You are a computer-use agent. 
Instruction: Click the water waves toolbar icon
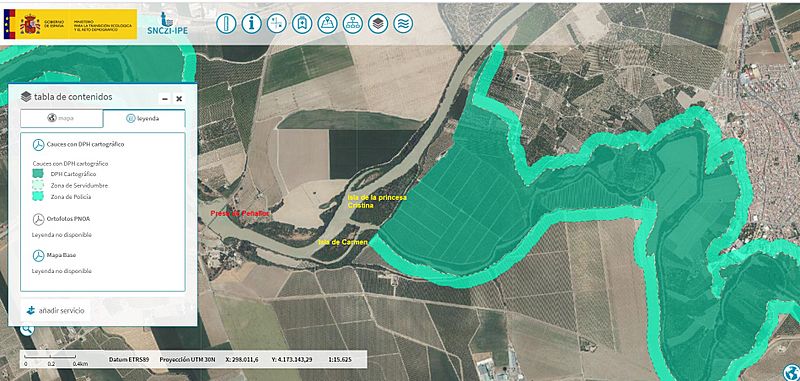pyautogui.click(x=403, y=23)
